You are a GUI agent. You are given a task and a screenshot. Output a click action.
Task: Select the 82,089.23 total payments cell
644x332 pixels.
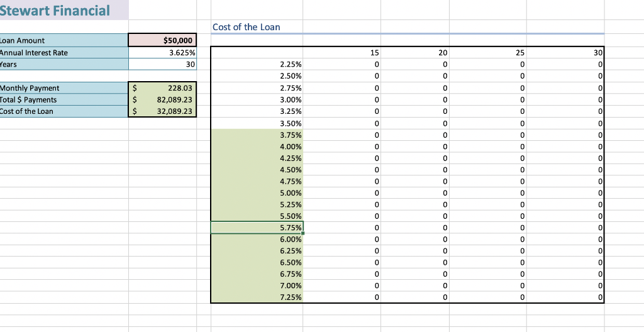(162, 99)
